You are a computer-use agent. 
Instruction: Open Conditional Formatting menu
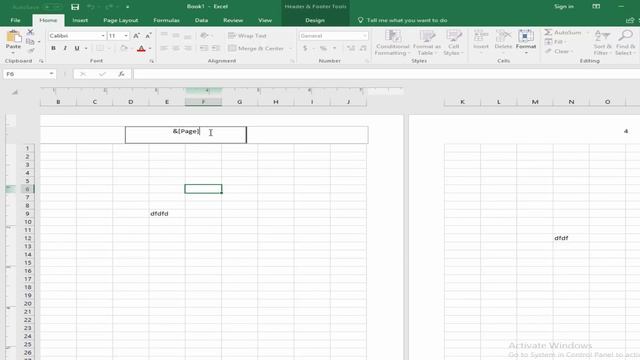392,42
